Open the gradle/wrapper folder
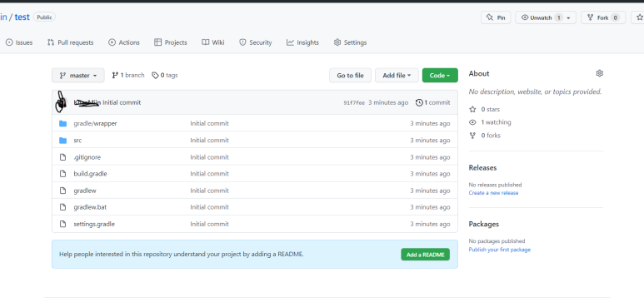This screenshot has height=307, width=644. [x=95, y=123]
